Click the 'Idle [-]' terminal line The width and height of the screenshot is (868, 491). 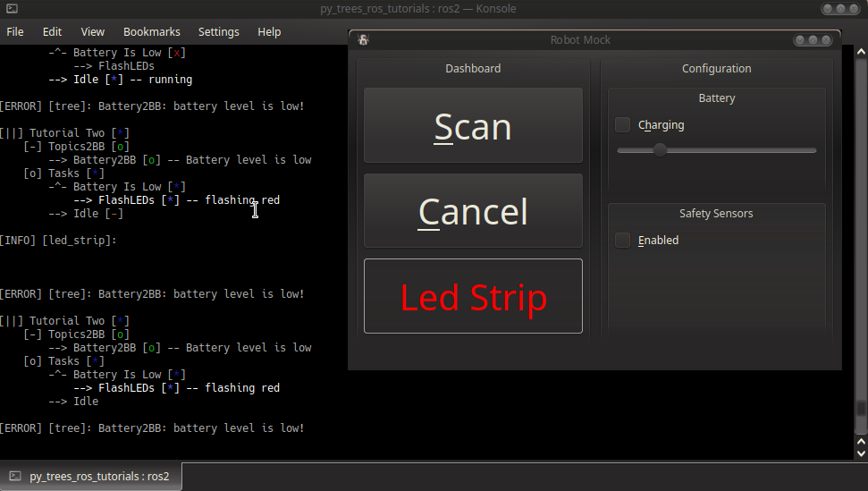[x=86, y=214]
